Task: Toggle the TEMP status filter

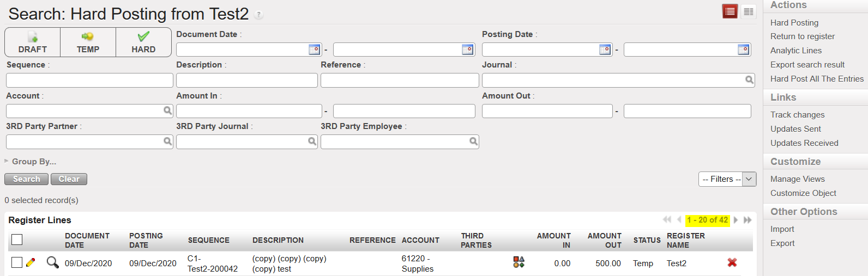Action: 88,42
